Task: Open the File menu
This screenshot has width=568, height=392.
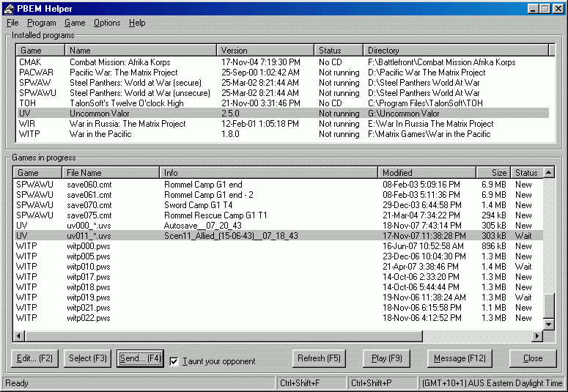Action: (12, 23)
